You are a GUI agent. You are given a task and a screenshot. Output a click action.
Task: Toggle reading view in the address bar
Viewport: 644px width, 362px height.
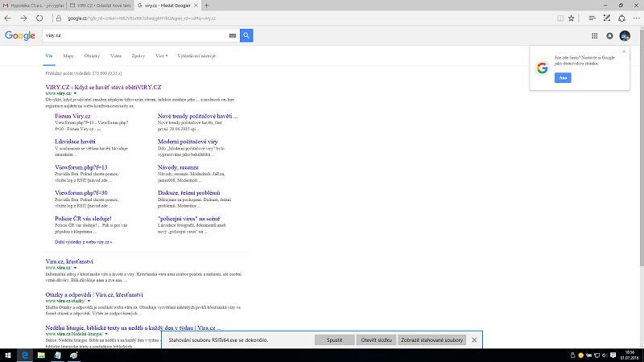tap(560, 18)
